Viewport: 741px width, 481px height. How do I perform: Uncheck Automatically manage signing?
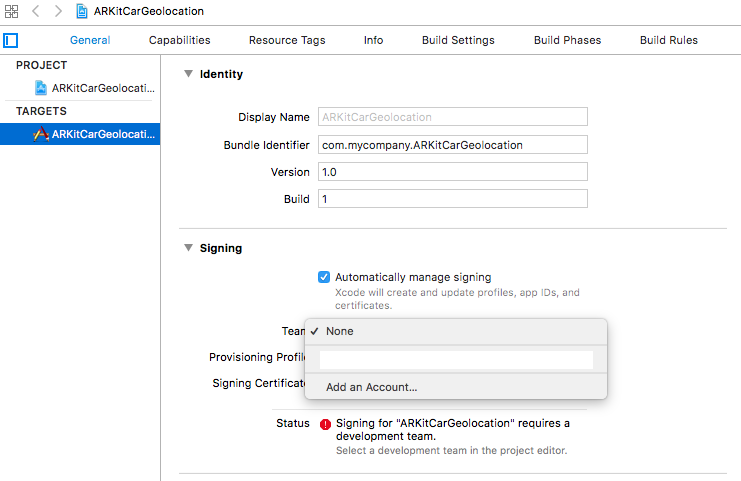click(x=324, y=277)
